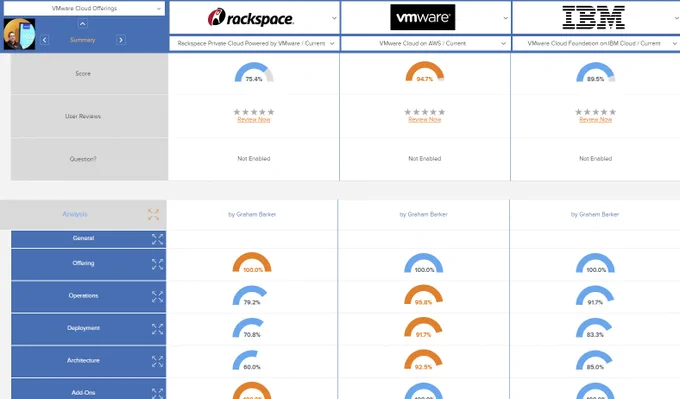Screen dimensions: 680x399
Task: Expand the General row icon
Action: pyautogui.click(x=157, y=239)
